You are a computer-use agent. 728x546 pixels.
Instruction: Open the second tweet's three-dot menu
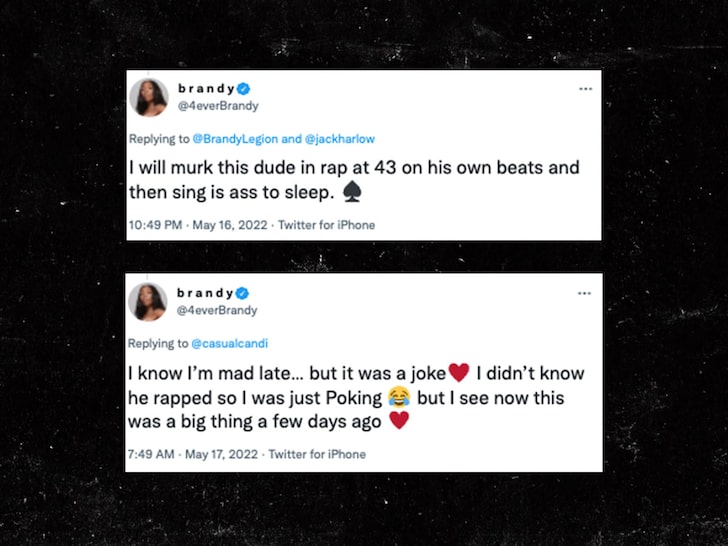tap(585, 293)
